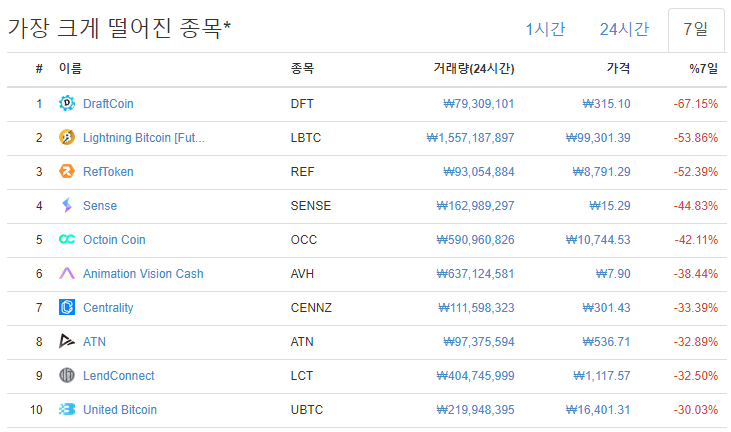Click Octoin Coin's price ₩10,744.53
The height and width of the screenshot is (432, 731).
coord(598,239)
